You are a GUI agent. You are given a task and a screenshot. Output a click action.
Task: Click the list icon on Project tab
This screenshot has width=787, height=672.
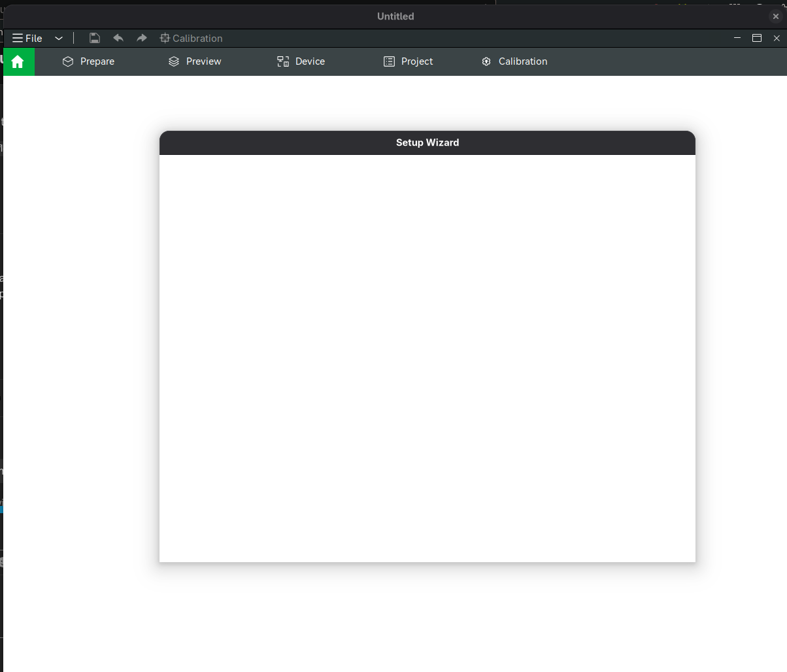tap(389, 61)
